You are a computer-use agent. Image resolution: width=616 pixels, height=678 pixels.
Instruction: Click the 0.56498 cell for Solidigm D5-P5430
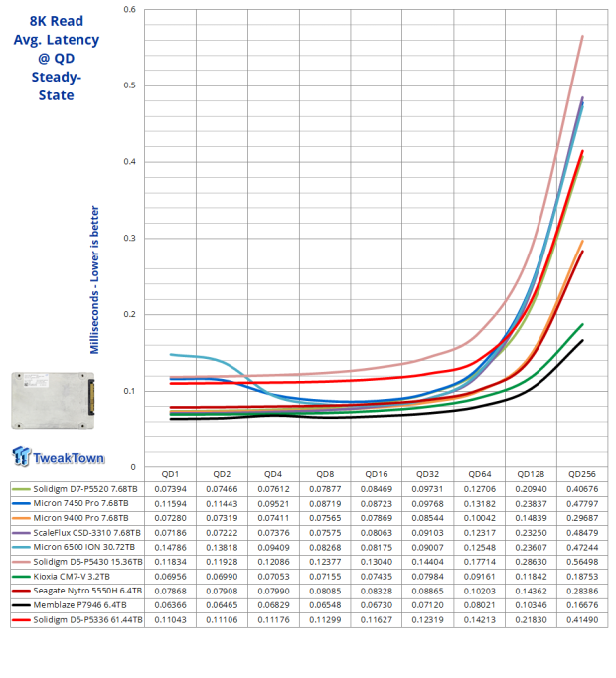pyautogui.click(x=582, y=562)
